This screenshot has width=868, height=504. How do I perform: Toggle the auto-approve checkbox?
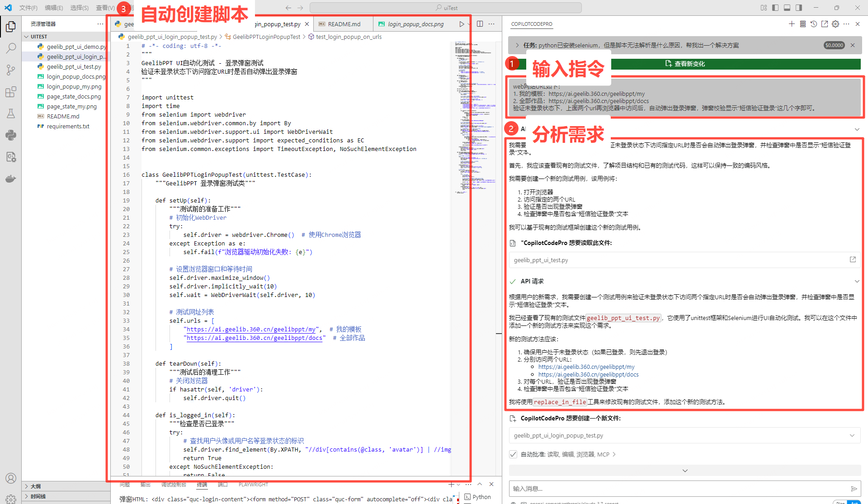tap(513, 454)
